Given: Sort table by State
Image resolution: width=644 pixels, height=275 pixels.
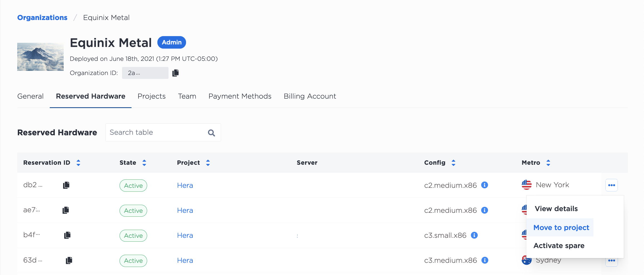Looking at the screenshot, I should pyautogui.click(x=144, y=163).
